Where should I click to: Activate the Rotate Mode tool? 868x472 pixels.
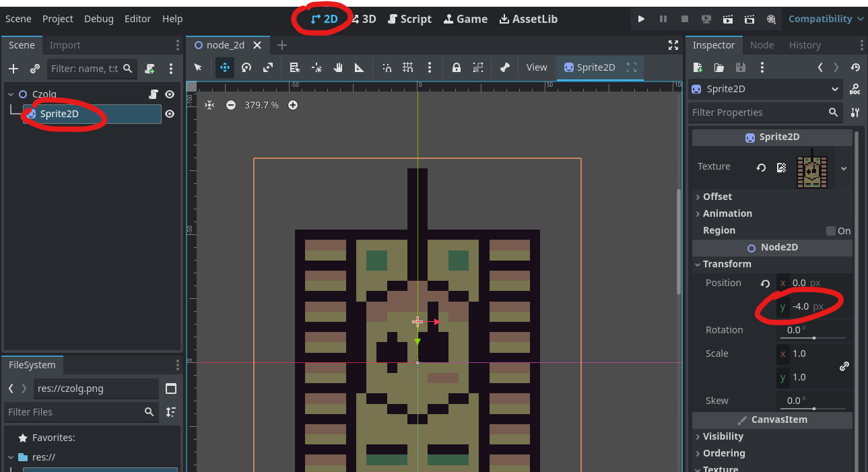click(x=246, y=67)
